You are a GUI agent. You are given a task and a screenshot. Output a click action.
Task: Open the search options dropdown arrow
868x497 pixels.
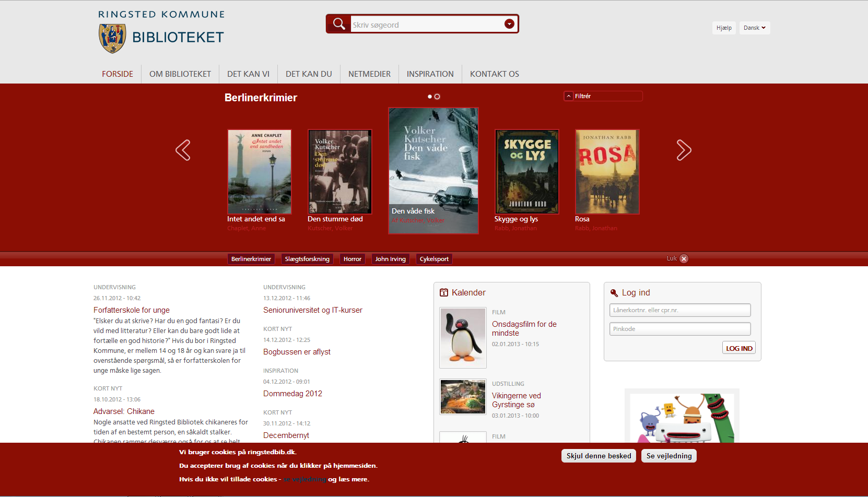[509, 24]
